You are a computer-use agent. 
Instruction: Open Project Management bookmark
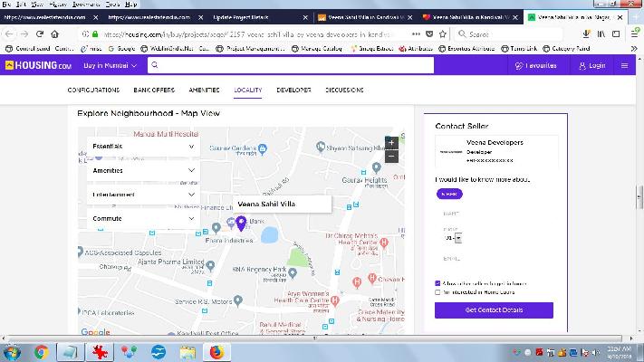point(250,49)
